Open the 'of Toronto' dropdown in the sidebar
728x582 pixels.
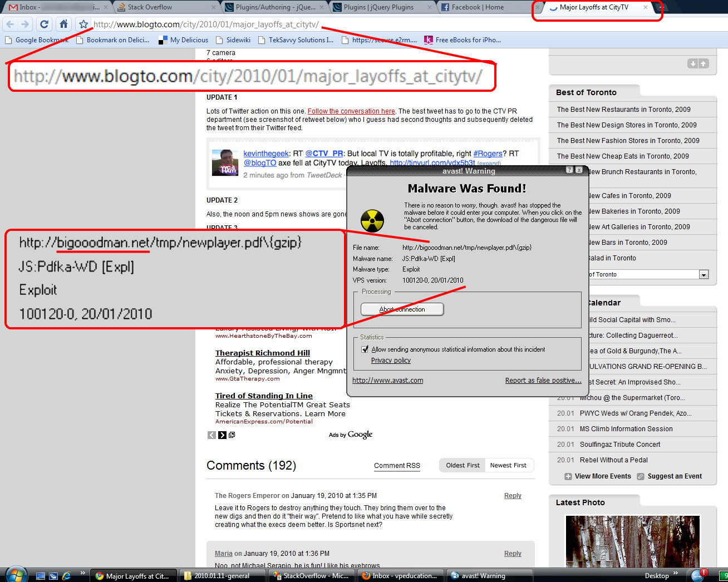tap(704, 274)
